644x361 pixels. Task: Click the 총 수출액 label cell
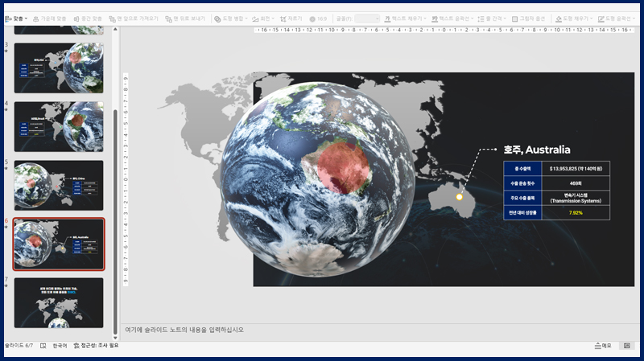(522, 169)
